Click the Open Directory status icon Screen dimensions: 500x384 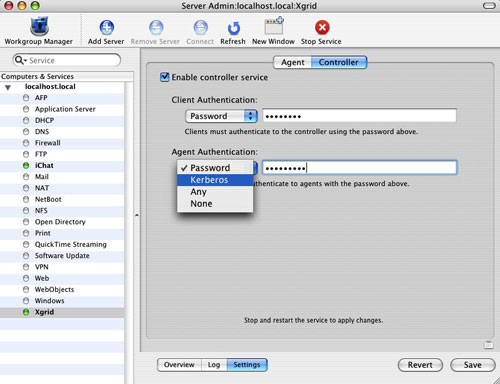point(26,222)
